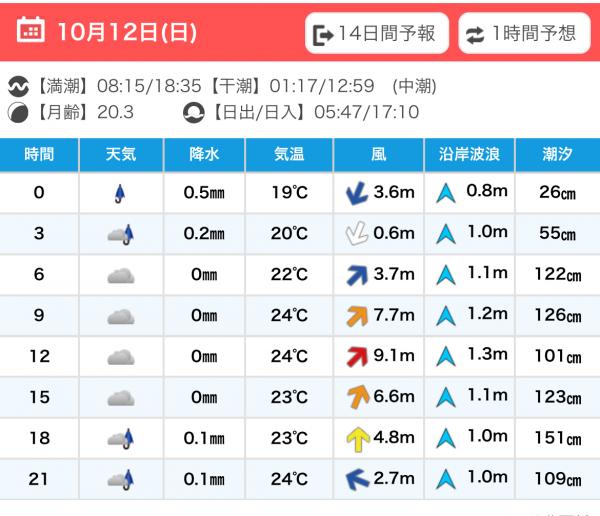The height and width of the screenshot is (516, 600).
Task: Click the cloud weather icon at hour 6
Action: 121,275
